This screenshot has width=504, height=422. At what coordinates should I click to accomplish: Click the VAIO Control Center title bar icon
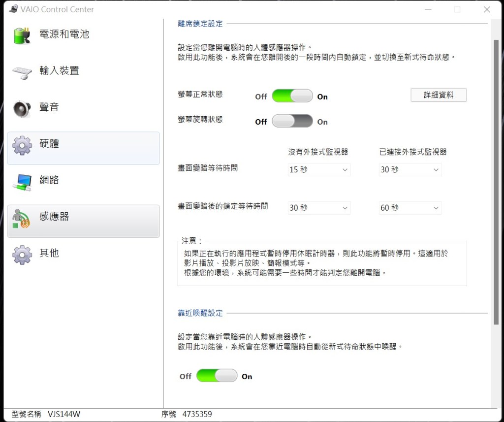click(x=13, y=9)
